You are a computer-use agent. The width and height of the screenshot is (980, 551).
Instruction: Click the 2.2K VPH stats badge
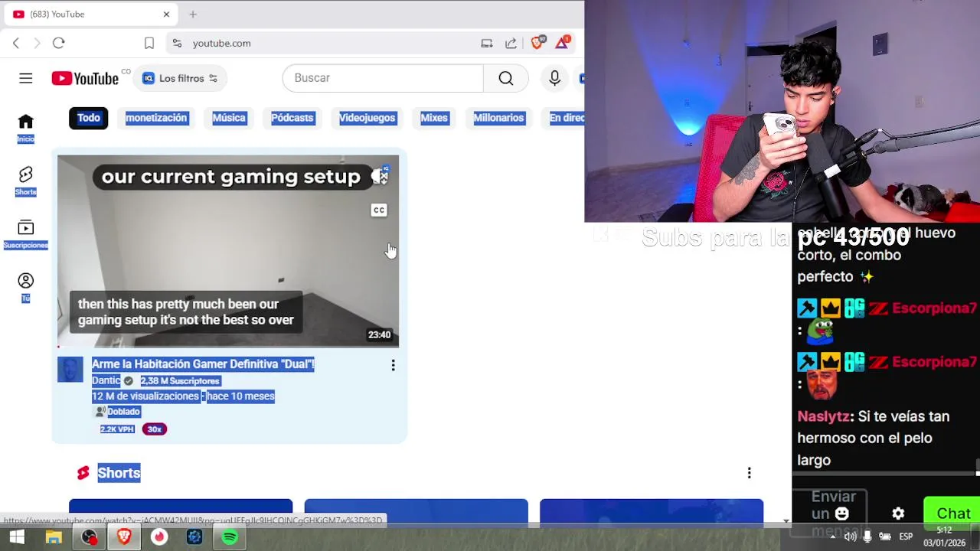(x=117, y=429)
